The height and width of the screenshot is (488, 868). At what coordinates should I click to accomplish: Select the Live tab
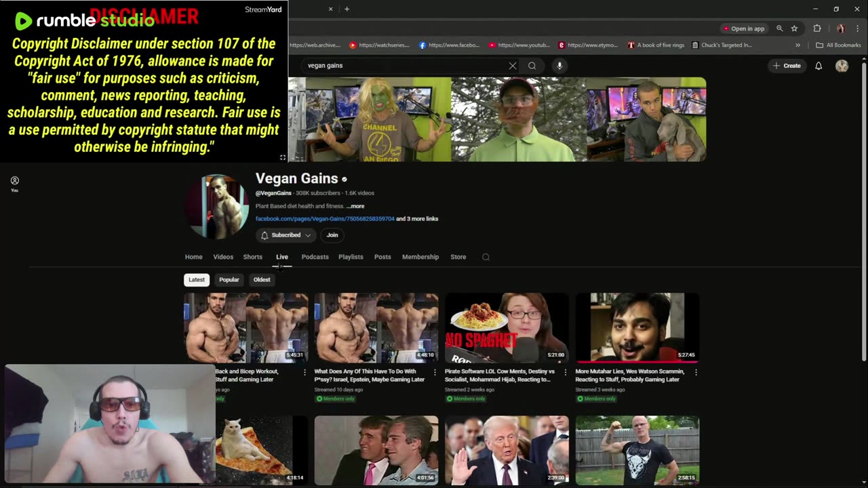coord(282,257)
